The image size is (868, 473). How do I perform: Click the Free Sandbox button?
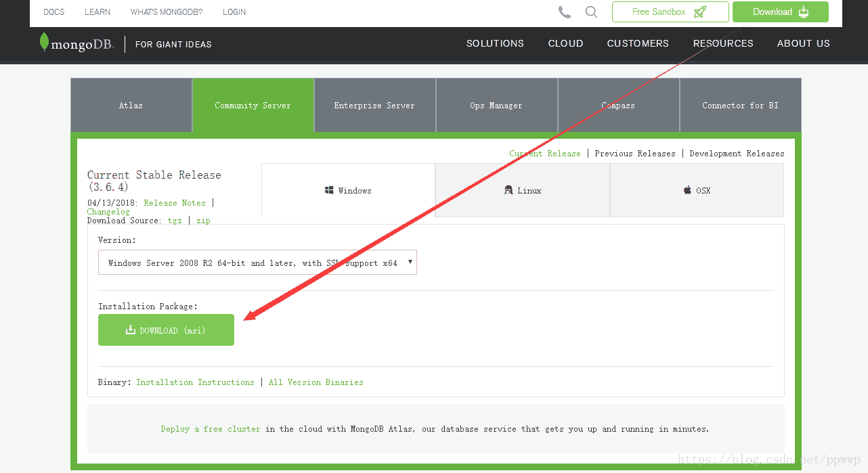670,12
